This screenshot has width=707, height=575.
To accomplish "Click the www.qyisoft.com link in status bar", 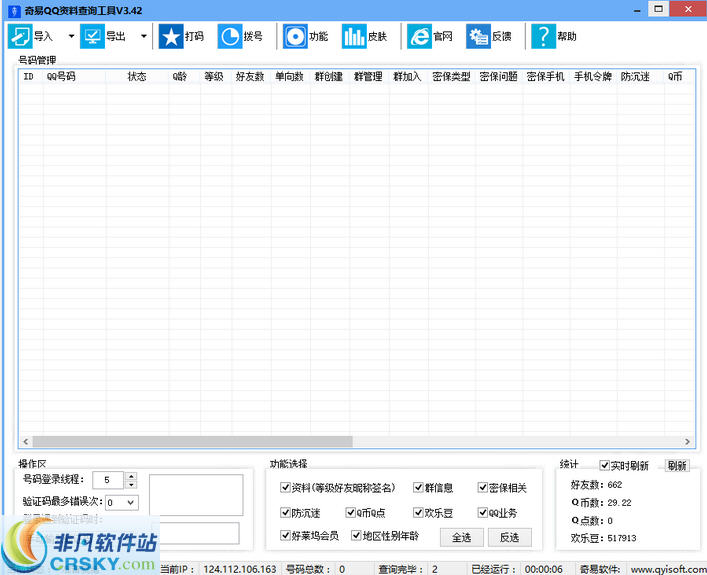I will pos(669,569).
